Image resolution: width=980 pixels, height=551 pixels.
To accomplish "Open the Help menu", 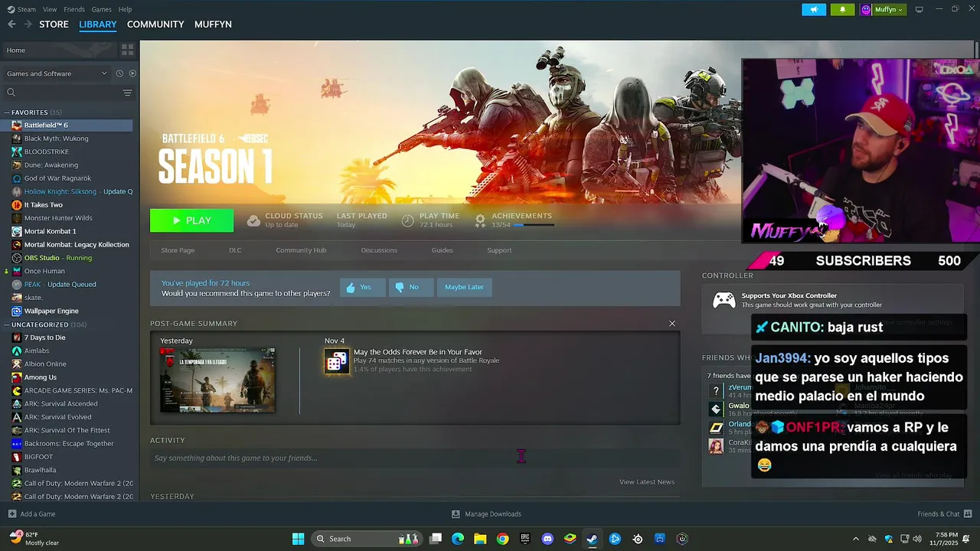I will pyautogui.click(x=125, y=9).
